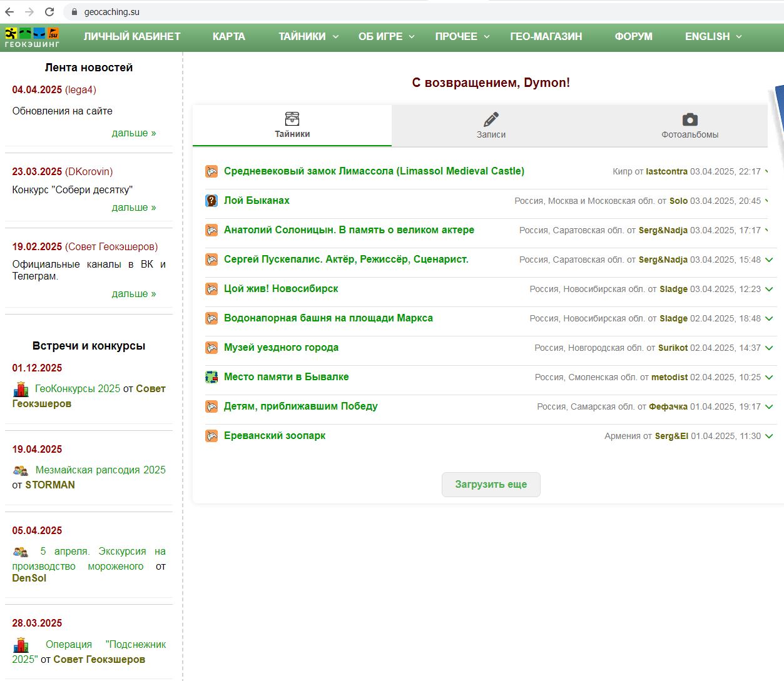Click the cache icon beside Место памяти в Бывалке
The image size is (784, 681).
211,377
